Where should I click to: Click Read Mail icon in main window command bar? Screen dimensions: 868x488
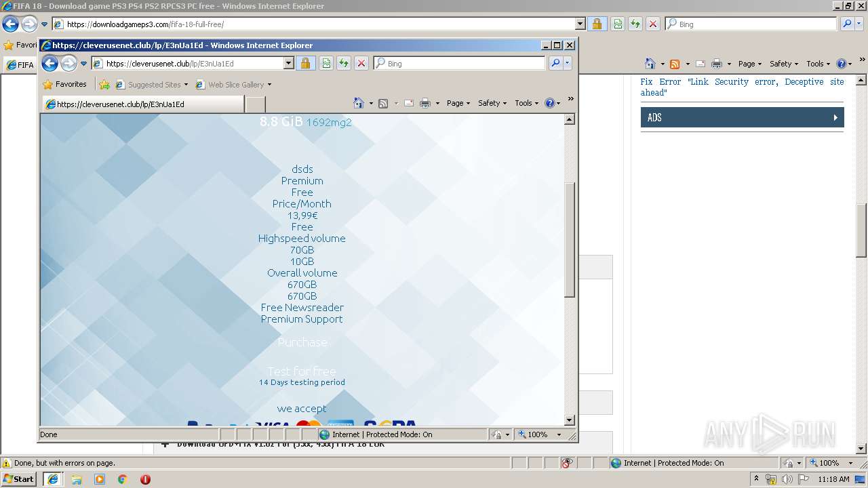click(701, 64)
